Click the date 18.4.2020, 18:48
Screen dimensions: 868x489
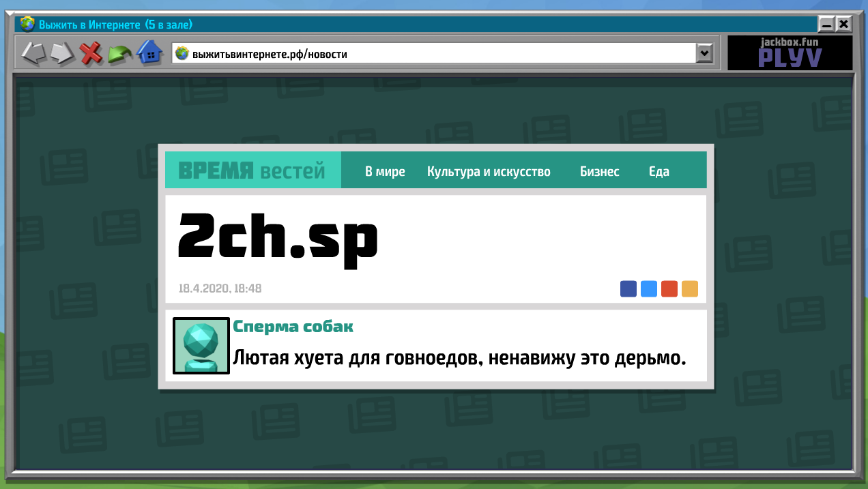(x=220, y=288)
